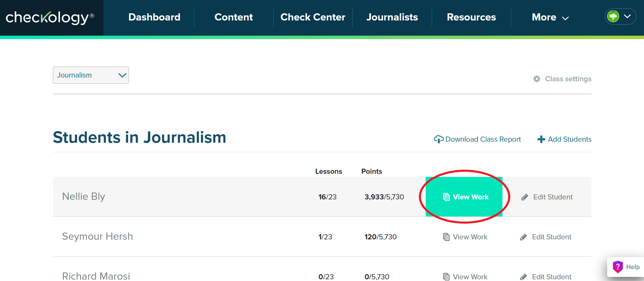Open the Resources navigation item
Image resolution: width=644 pixels, height=281 pixels.
click(471, 17)
